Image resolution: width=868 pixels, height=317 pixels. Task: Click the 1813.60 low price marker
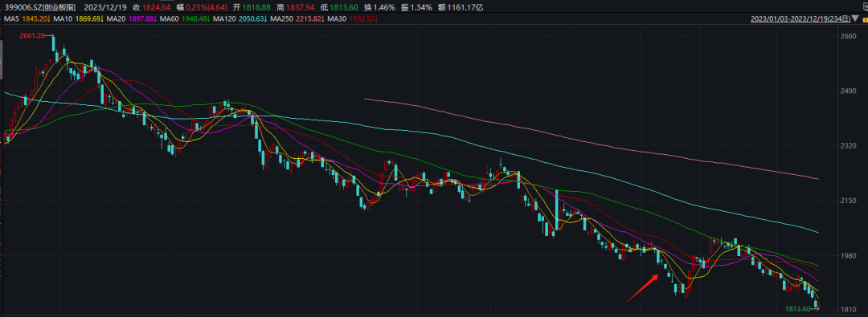798,309
